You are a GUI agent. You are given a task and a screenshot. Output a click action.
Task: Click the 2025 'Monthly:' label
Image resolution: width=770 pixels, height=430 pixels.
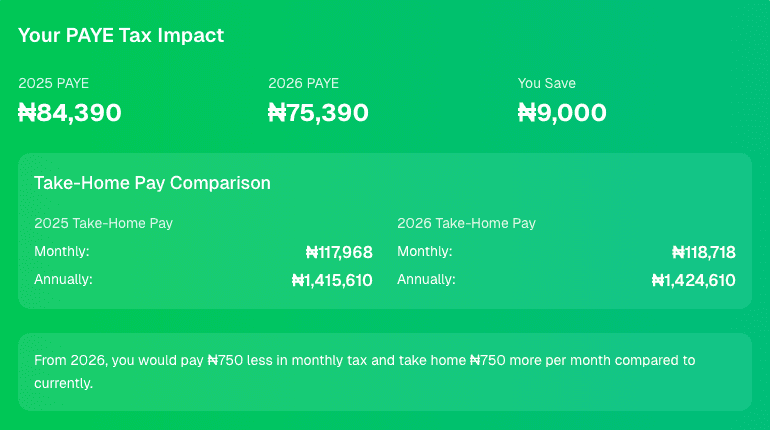(x=62, y=251)
